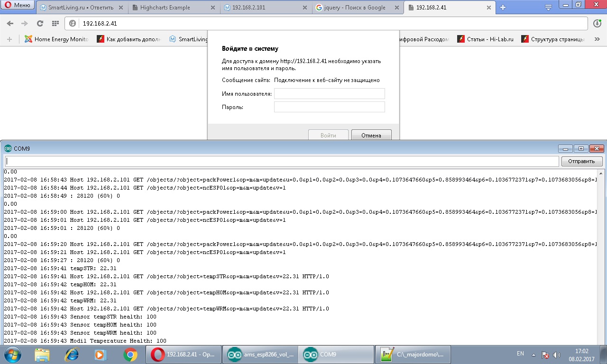Switch to the 192.168.2.101 tab
The height and width of the screenshot is (364, 607).
tap(266, 8)
